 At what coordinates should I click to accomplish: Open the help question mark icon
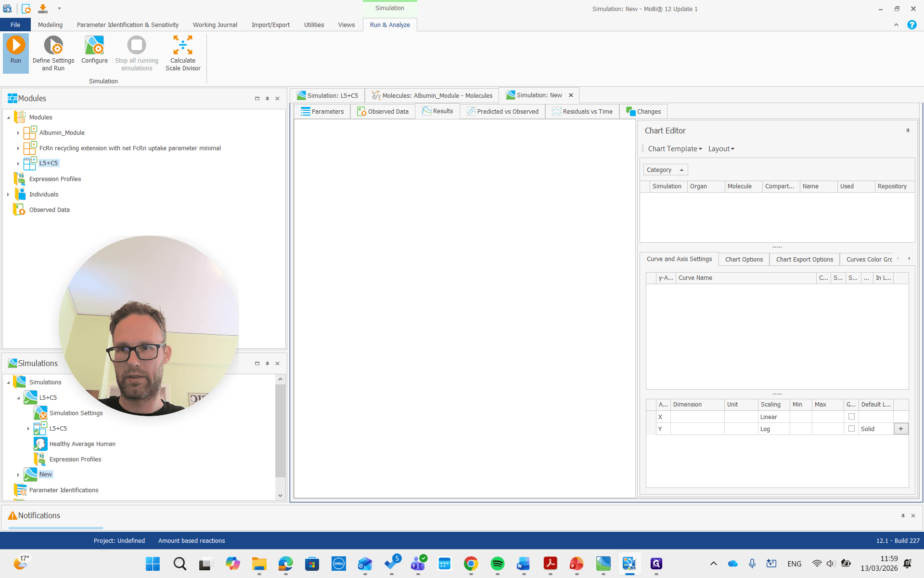[911, 25]
